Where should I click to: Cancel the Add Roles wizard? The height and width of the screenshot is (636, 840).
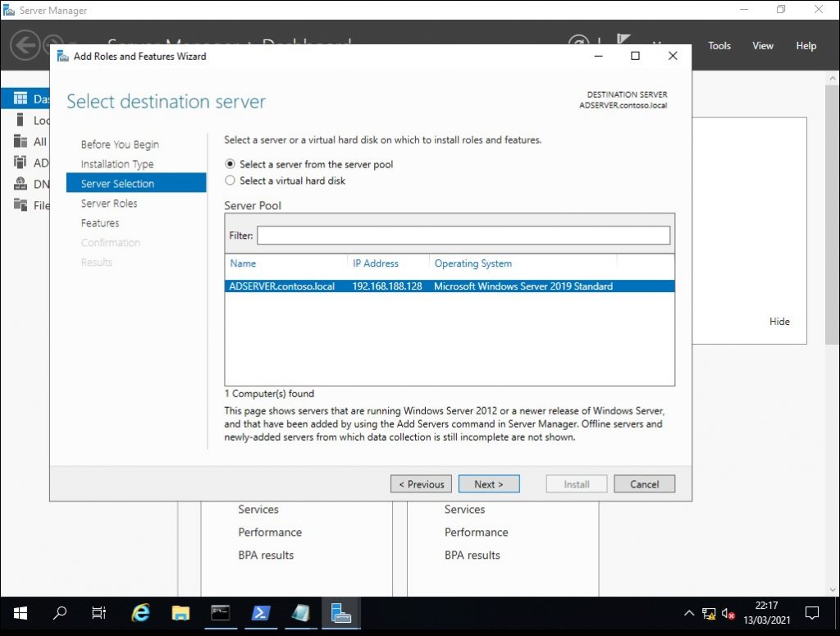pyautogui.click(x=644, y=484)
